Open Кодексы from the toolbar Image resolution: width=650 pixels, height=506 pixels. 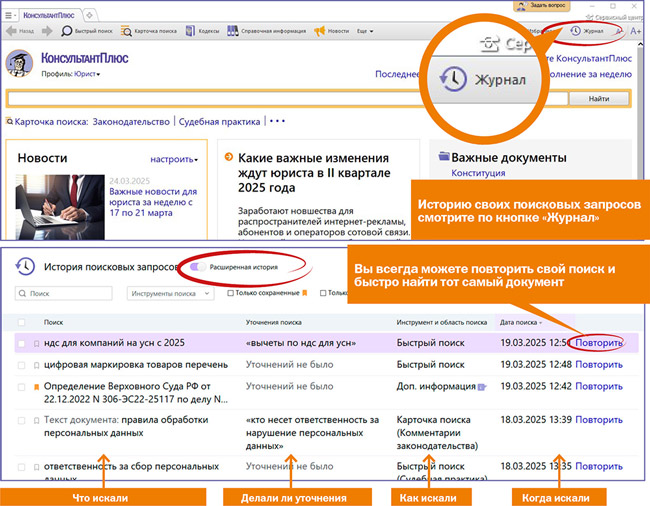[x=202, y=31]
